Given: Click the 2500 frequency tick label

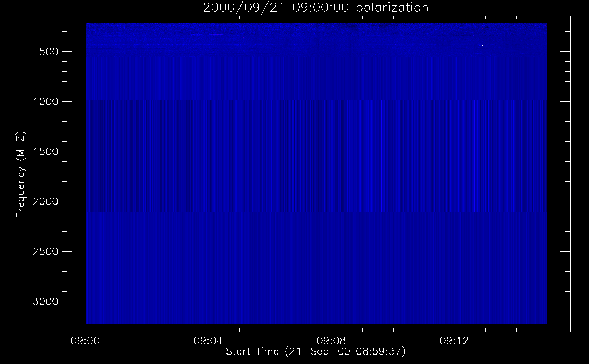Looking at the screenshot, I should coord(46,252).
